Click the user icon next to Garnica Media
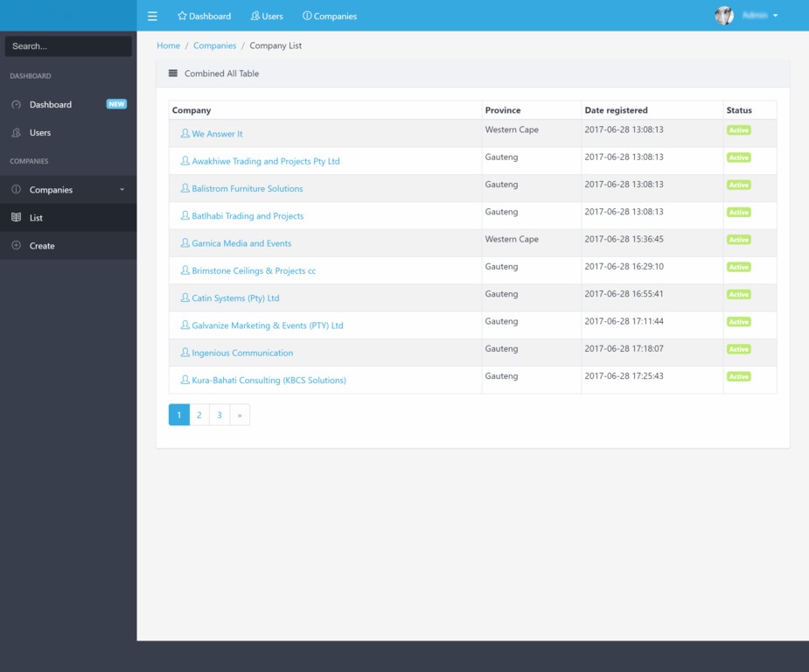Image resolution: width=809 pixels, height=672 pixels. point(185,242)
